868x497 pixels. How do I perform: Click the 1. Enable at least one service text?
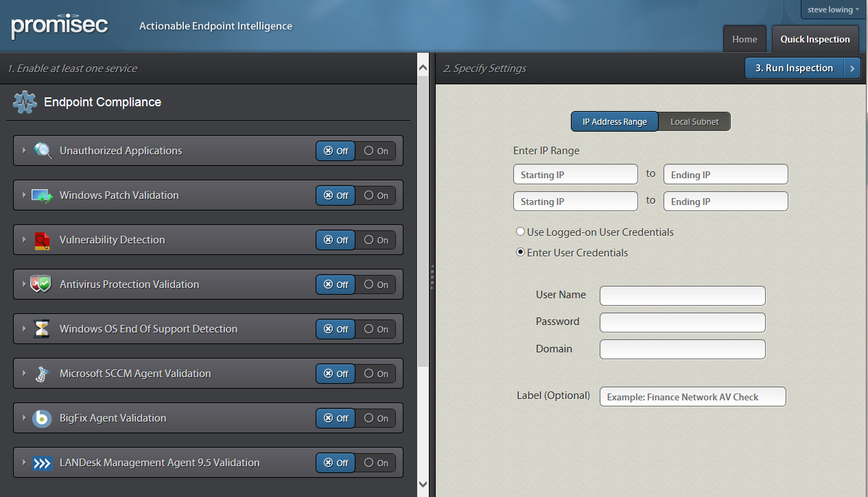(72, 69)
